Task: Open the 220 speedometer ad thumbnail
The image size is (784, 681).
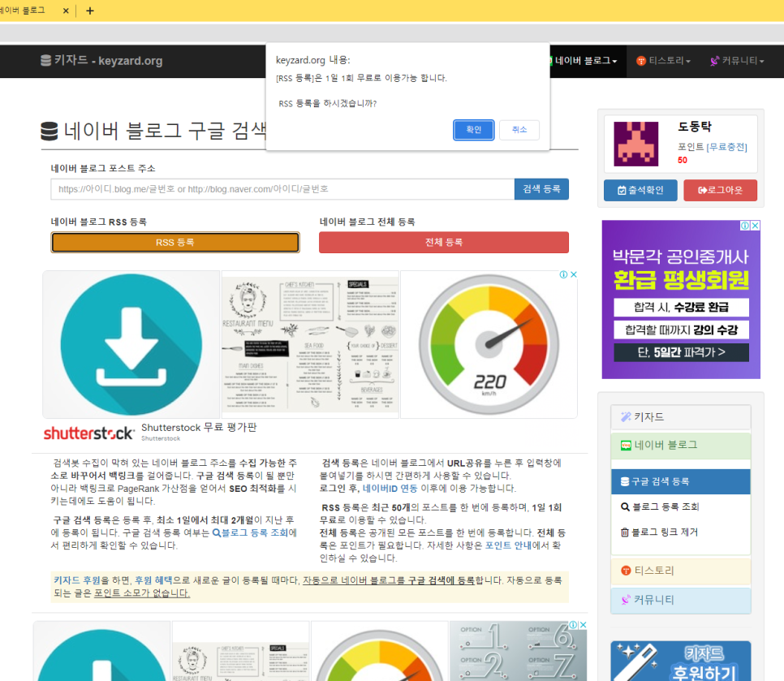Action: (x=489, y=344)
